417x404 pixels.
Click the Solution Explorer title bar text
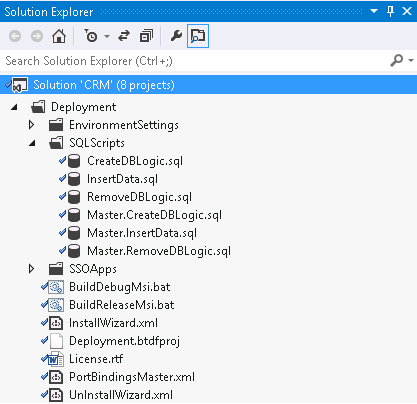click(49, 12)
